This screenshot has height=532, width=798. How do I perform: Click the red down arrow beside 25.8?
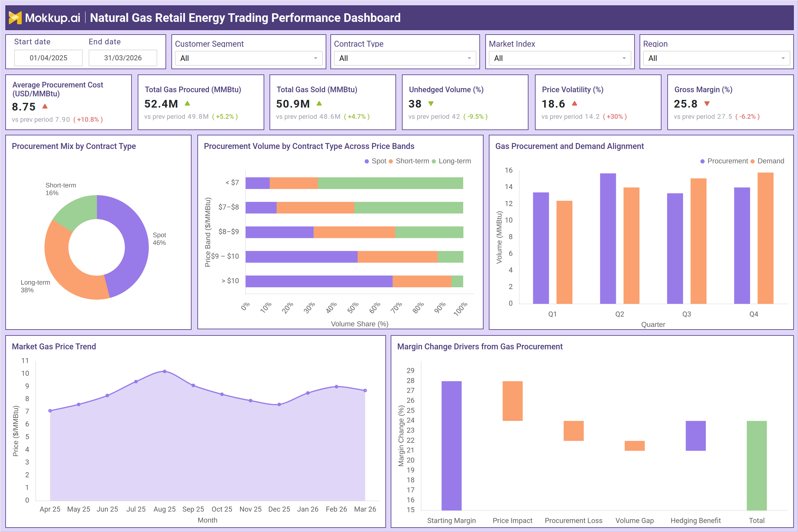coord(707,103)
